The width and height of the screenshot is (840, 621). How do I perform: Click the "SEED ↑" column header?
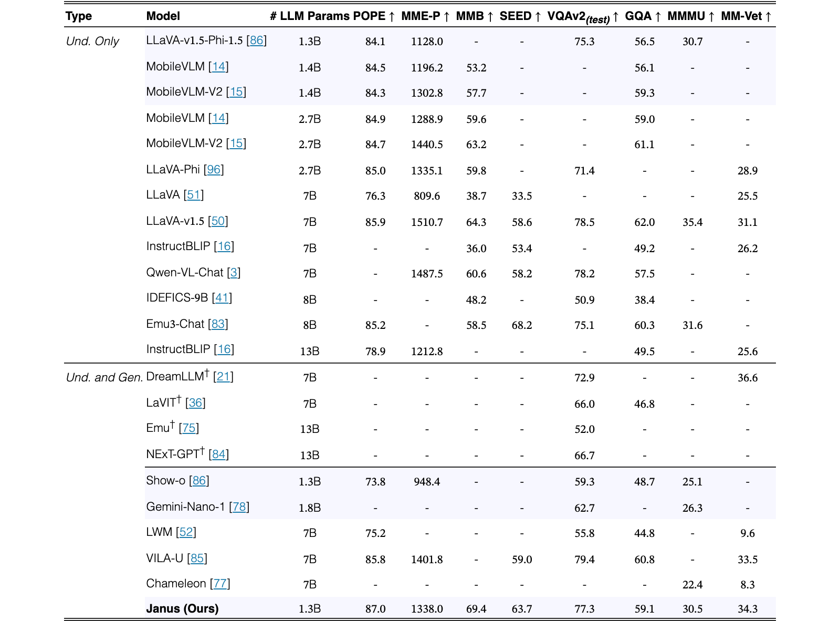[520, 16]
